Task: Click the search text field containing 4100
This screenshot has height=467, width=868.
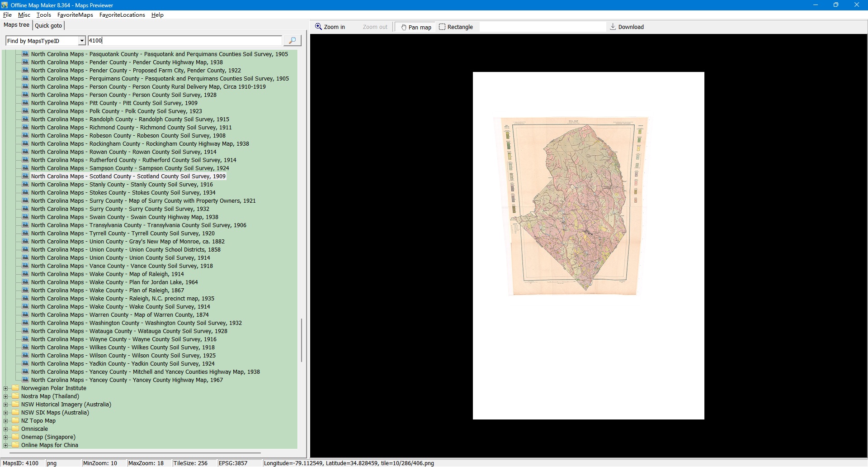Action: (x=184, y=41)
